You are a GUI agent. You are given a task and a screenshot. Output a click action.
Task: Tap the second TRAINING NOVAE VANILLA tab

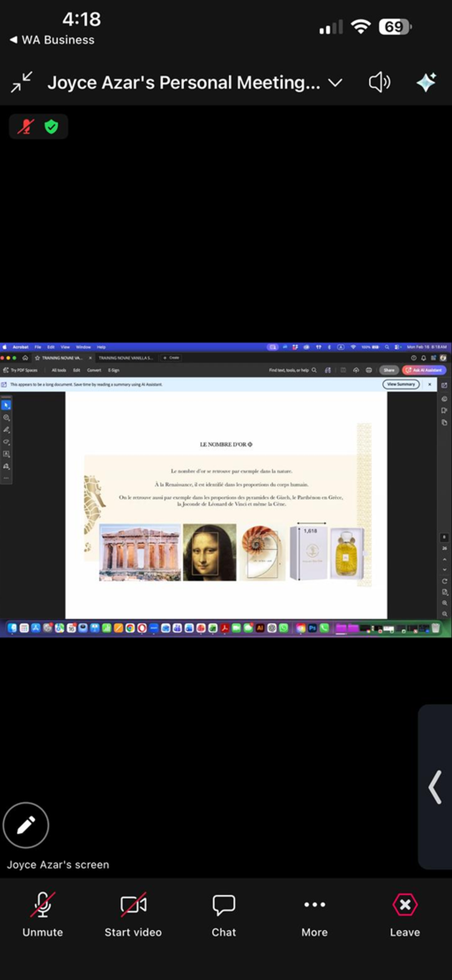126,358
